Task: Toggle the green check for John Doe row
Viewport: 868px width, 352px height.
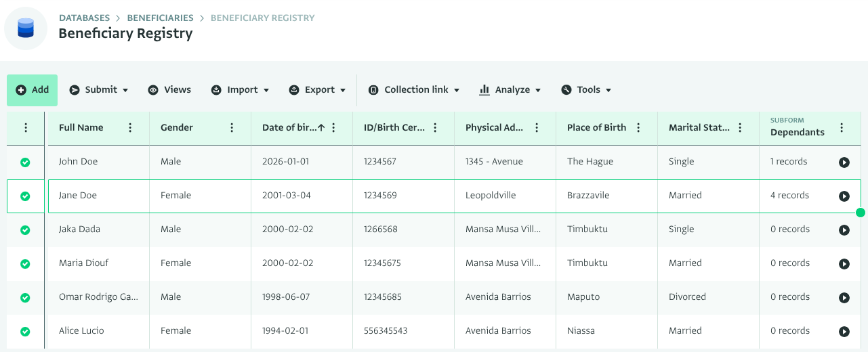Action: (25, 162)
